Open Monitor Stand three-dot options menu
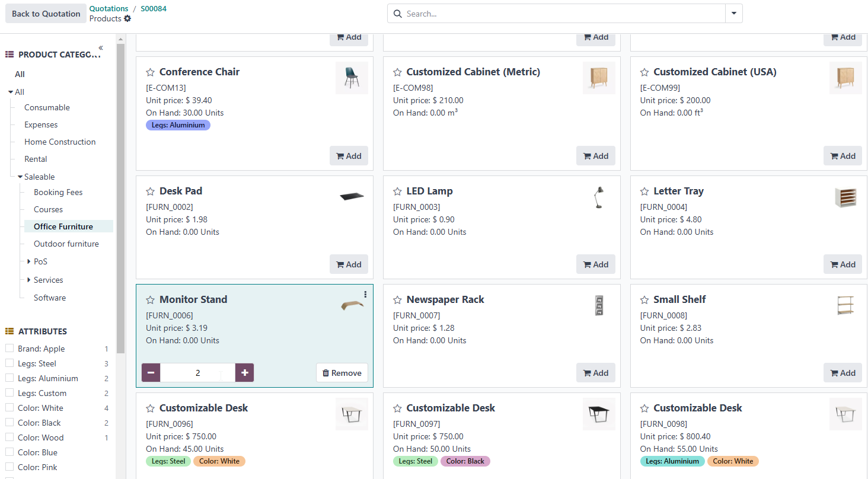This screenshot has width=868, height=479. click(x=365, y=295)
